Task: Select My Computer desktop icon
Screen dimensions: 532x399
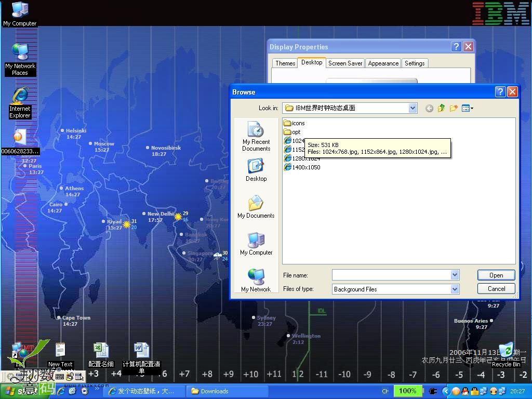Action: point(20,14)
